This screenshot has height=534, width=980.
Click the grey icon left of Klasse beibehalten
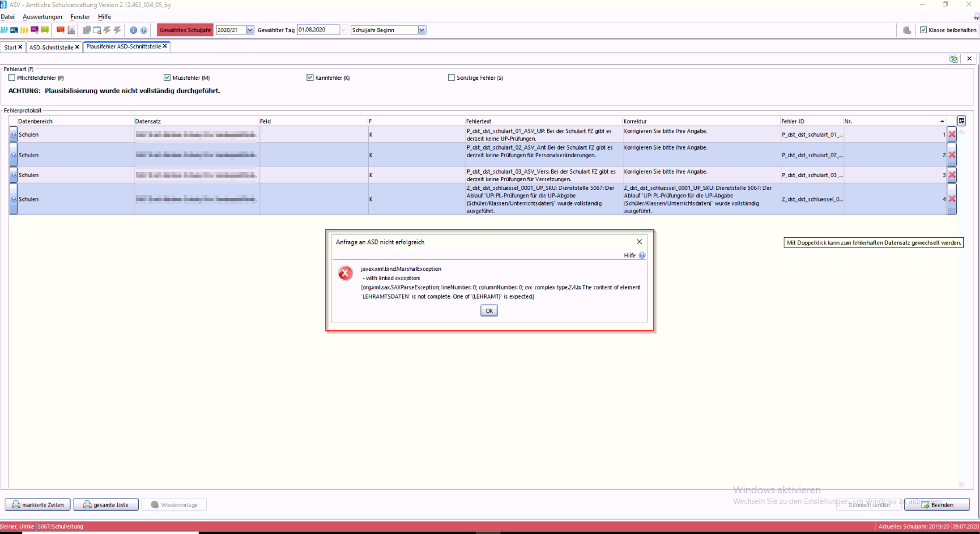[x=907, y=30]
